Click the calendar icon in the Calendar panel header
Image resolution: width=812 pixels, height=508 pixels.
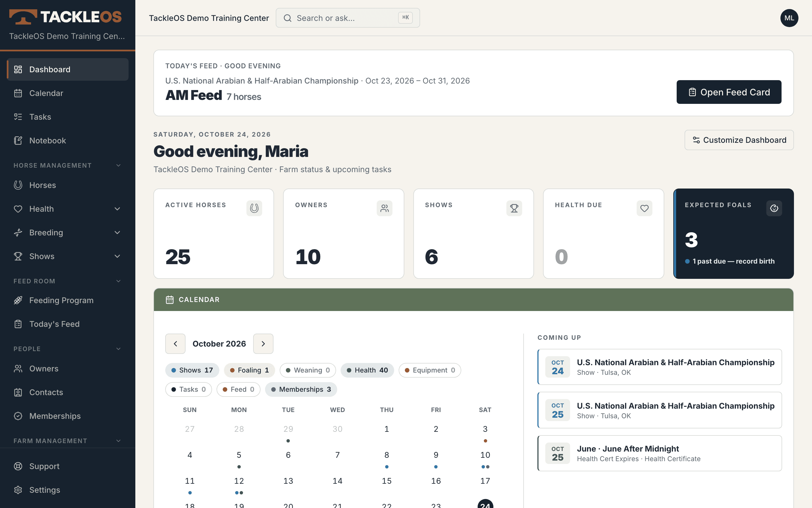pos(170,300)
